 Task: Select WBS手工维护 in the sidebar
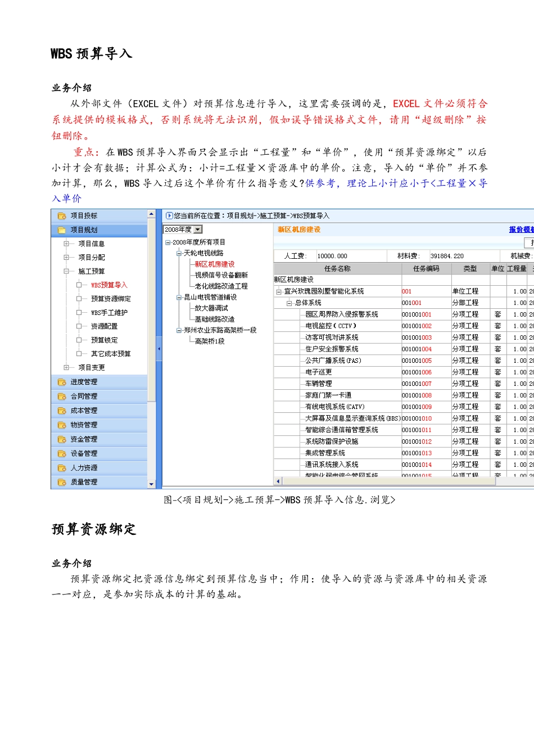point(109,313)
